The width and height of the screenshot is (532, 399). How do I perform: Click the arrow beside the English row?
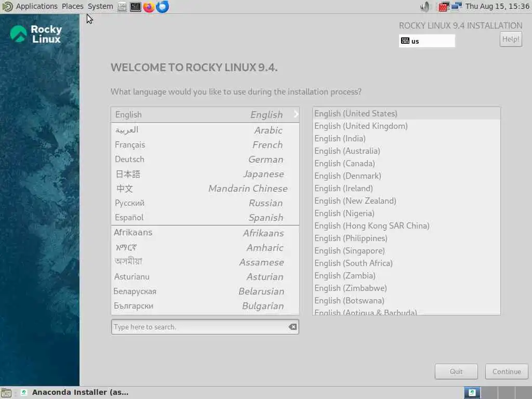(x=296, y=114)
